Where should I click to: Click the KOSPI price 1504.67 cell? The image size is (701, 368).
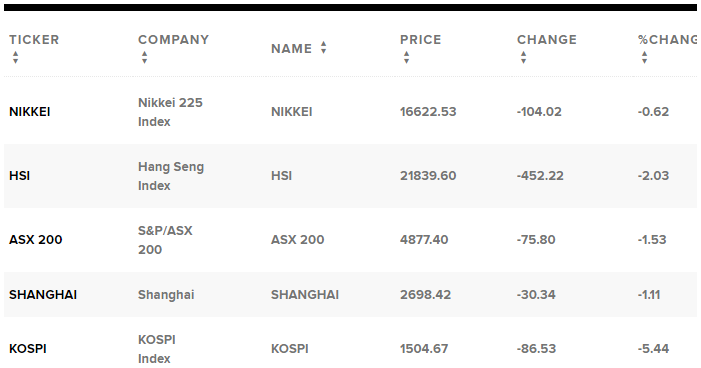coord(424,349)
